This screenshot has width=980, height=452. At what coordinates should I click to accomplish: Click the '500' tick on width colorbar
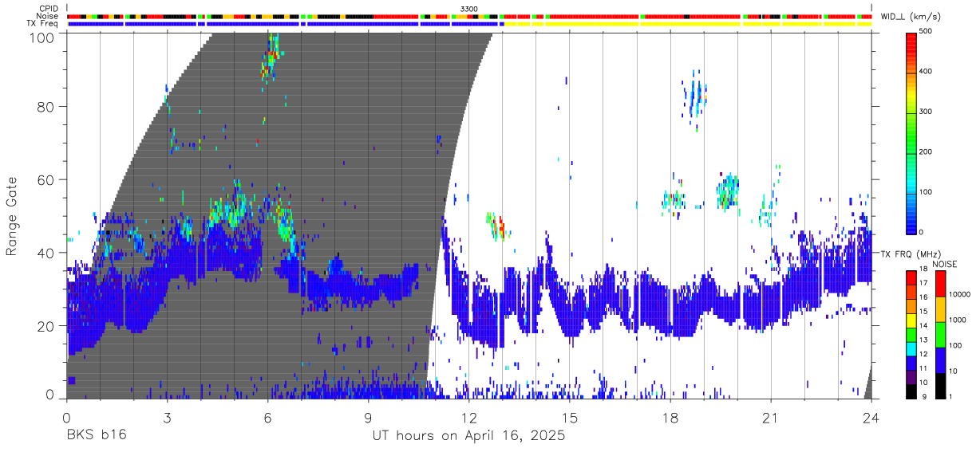[x=927, y=32]
